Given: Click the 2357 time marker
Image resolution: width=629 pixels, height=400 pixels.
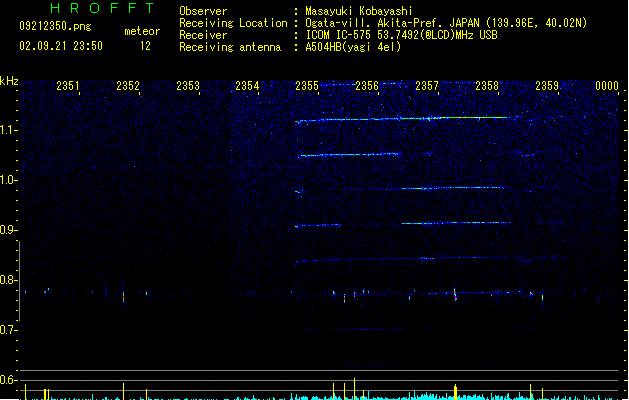Looking at the screenshot, I should (427, 86).
